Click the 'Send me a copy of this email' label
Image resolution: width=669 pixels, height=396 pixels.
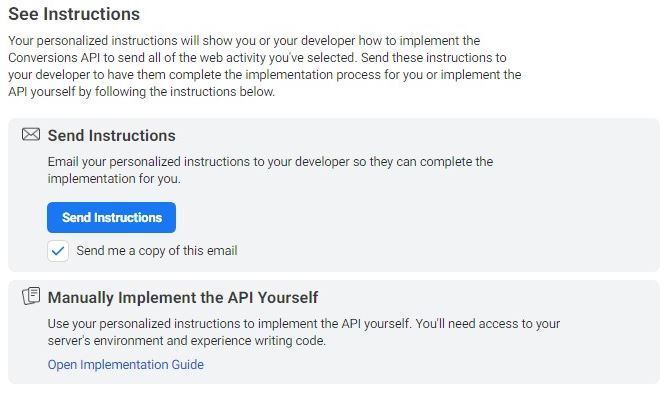[157, 250]
